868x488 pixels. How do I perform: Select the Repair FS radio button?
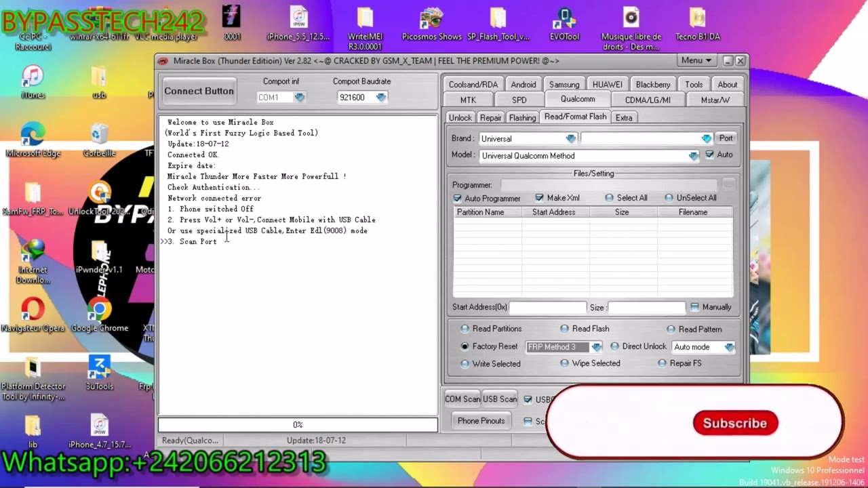662,363
